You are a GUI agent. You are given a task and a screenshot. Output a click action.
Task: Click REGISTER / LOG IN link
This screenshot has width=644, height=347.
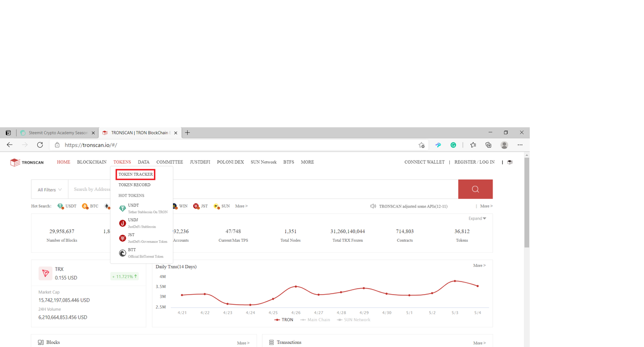pyautogui.click(x=474, y=162)
